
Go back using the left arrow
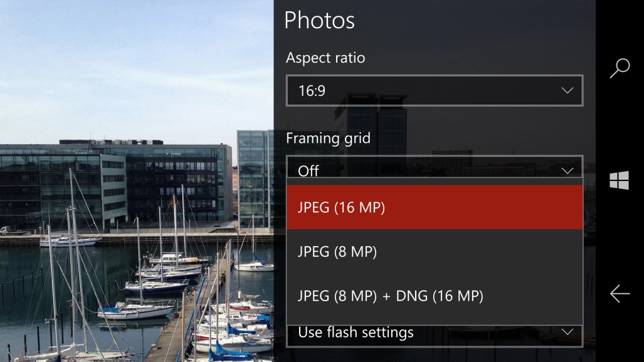tap(620, 294)
